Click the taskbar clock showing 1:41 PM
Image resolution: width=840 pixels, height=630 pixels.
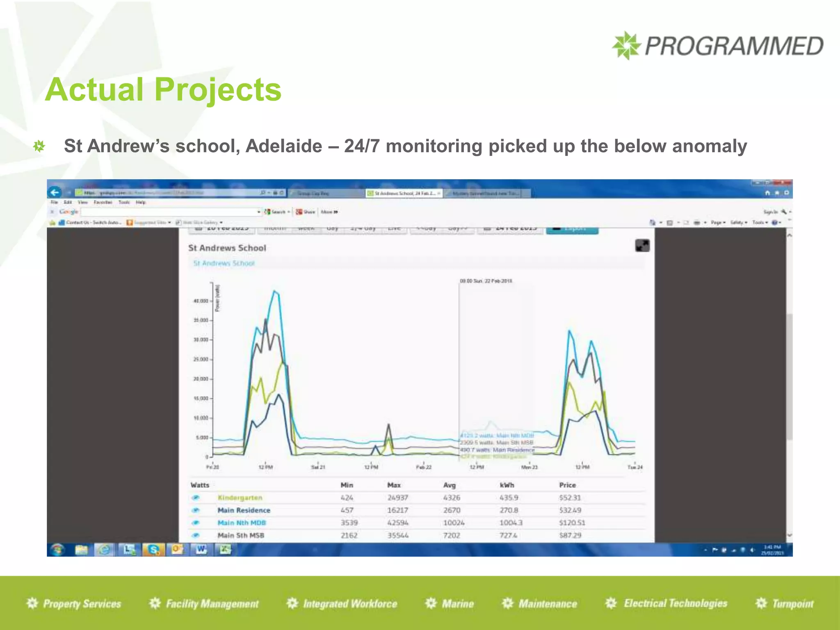tap(773, 550)
